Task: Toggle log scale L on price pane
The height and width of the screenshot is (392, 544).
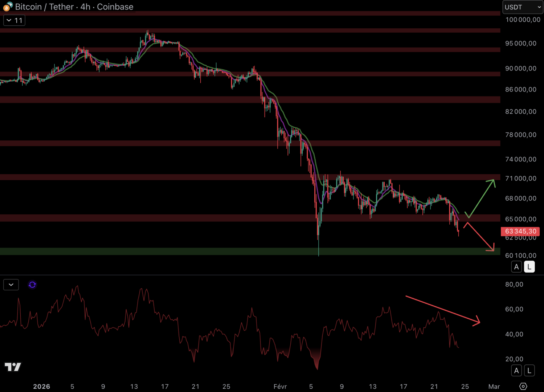Action: click(x=529, y=267)
